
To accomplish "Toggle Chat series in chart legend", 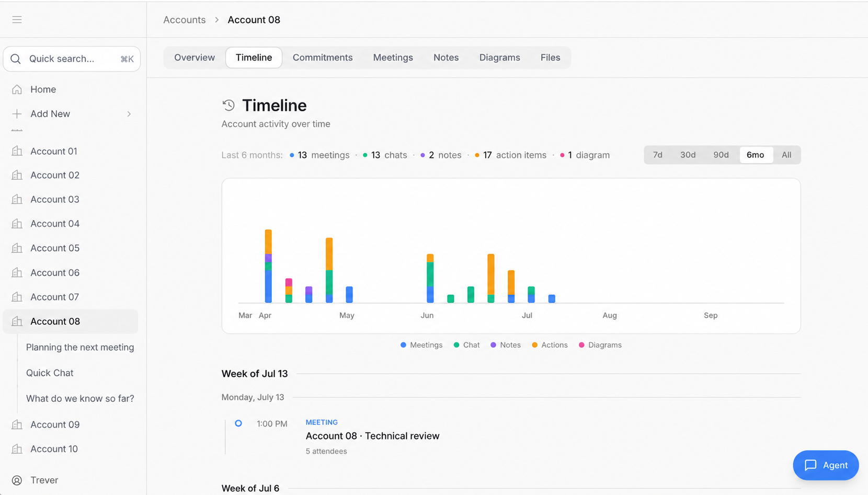I will (467, 345).
